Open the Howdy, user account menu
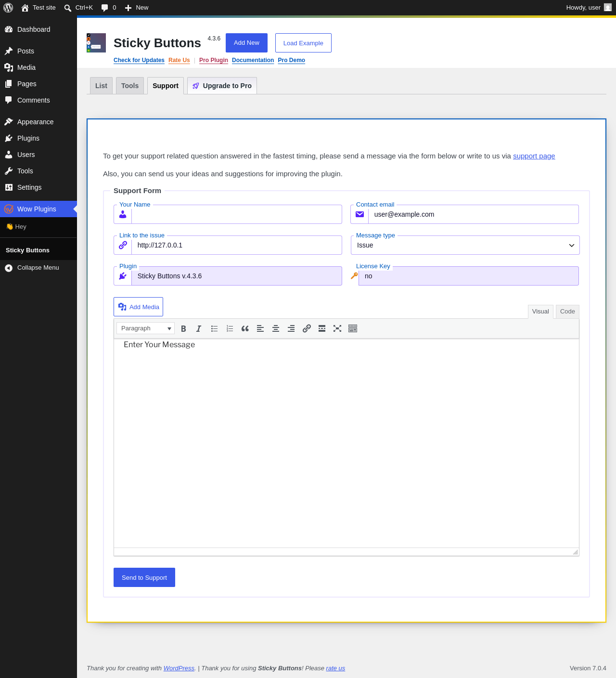616x678 pixels. 589,8
